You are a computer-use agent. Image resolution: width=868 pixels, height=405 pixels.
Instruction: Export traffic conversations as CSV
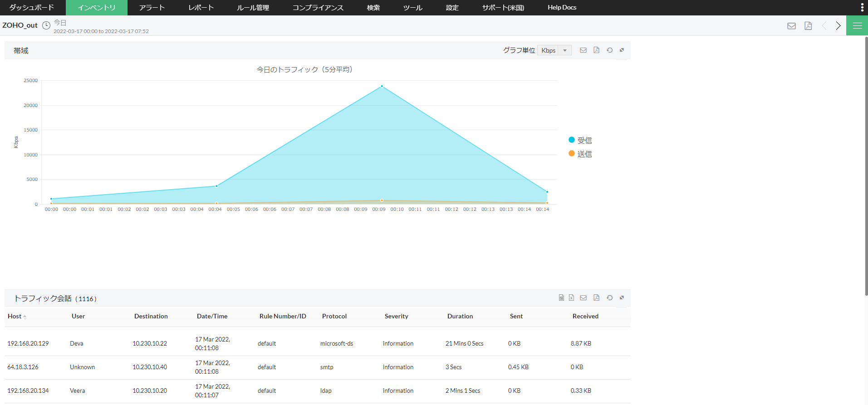[x=561, y=298]
